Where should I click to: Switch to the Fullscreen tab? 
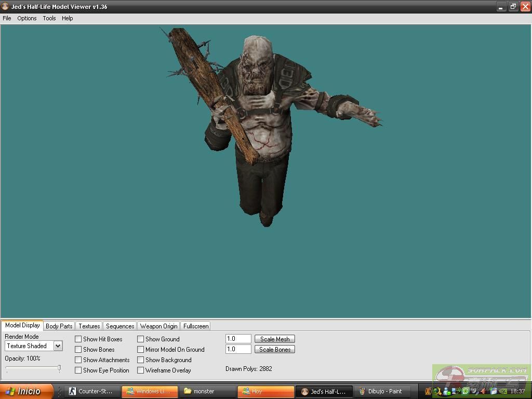(x=196, y=326)
